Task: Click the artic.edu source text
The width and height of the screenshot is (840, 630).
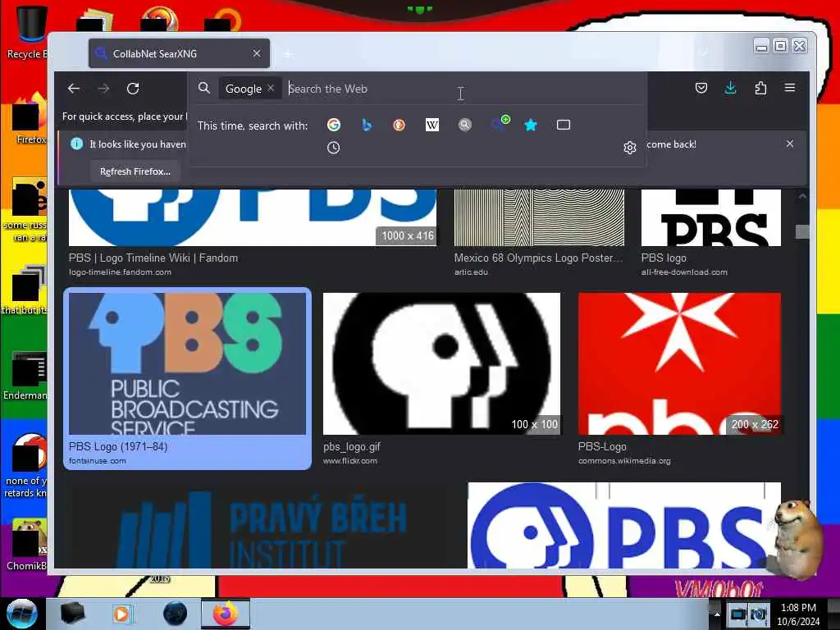Action: click(x=471, y=272)
